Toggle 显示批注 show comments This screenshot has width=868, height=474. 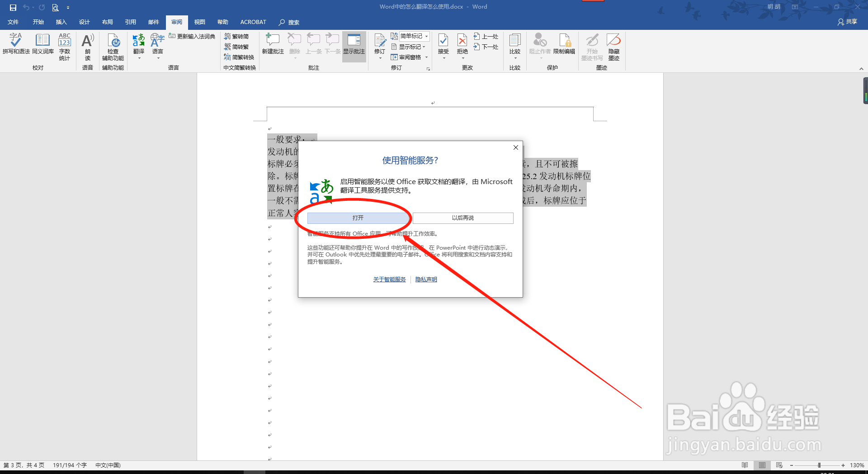354,45
